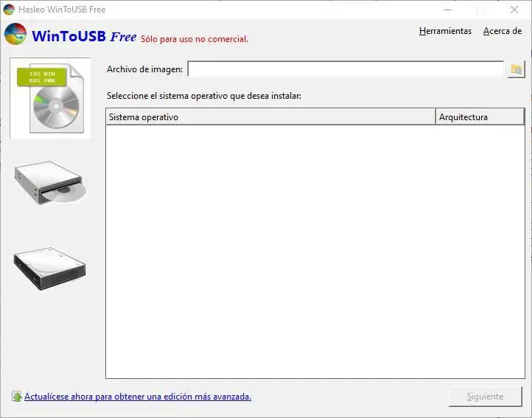
Task: Sort by Sistema operativo column header
Action: click(x=270, y=116)
